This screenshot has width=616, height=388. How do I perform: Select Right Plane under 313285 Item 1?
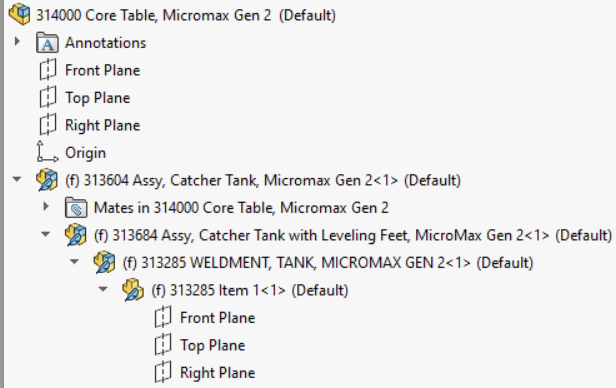click(x=205, y=373)
